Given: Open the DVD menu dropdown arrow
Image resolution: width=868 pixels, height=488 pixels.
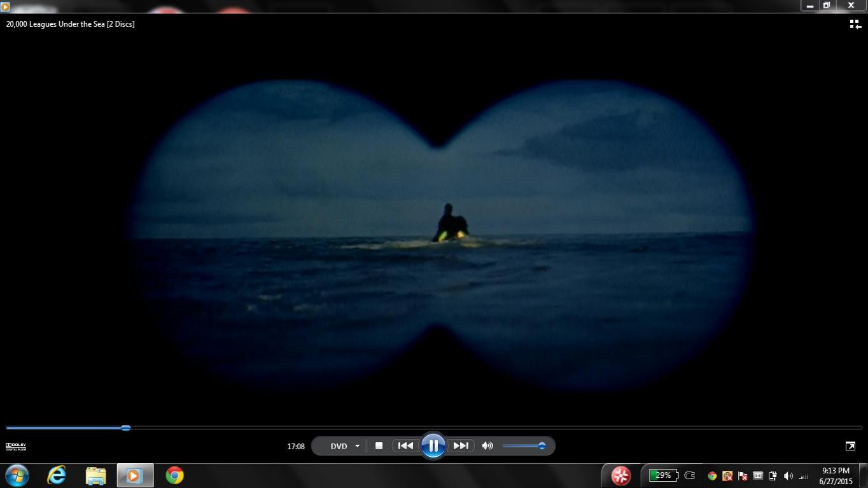Looking at the screenshot, I should click(x=357, y=446).
